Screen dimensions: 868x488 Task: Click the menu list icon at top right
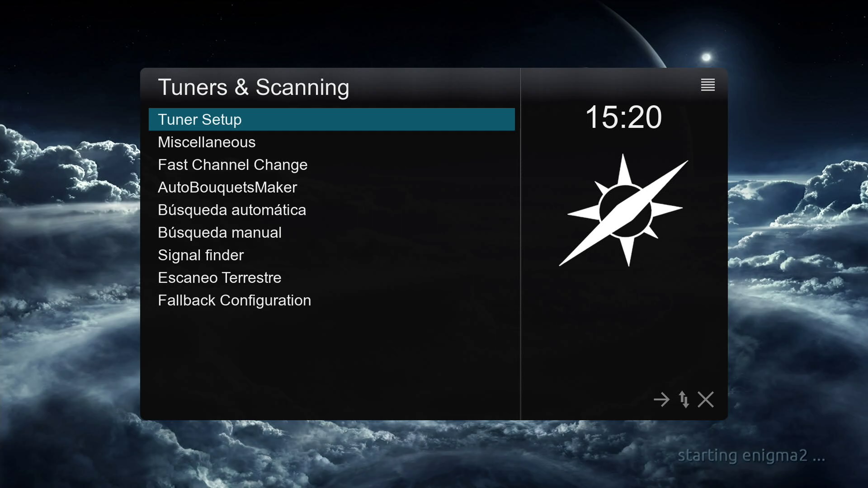coord(708,84)
